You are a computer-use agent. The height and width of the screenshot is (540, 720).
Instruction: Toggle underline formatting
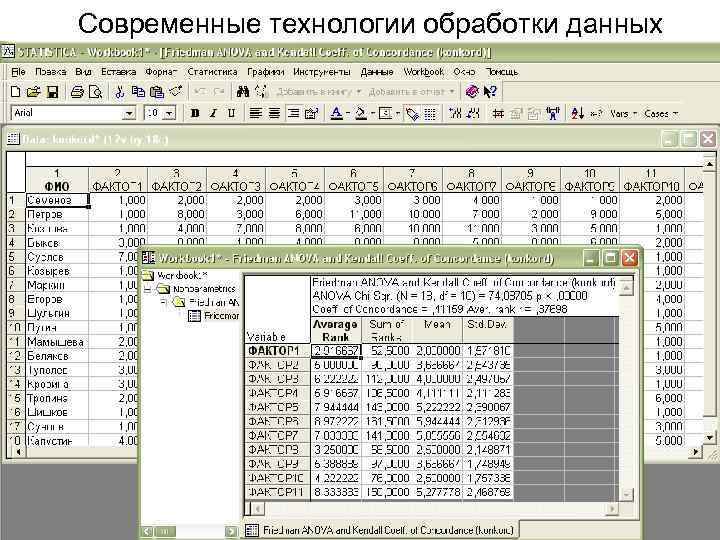pyautogui.click(x=231, y=113)
